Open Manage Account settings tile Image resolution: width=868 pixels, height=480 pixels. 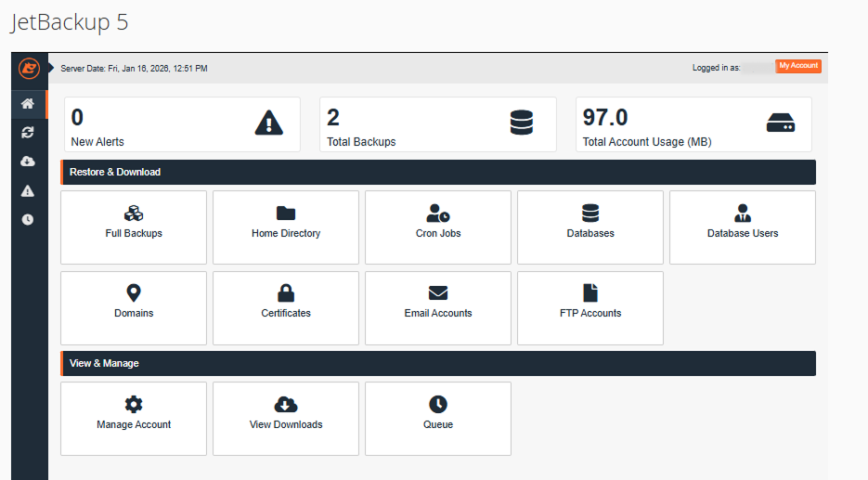(x=134, y=419)
